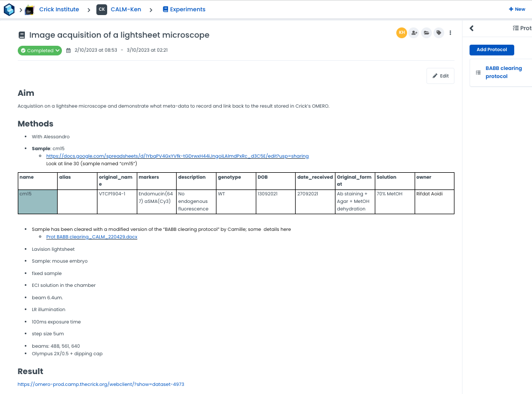532x394 pixels.
Task: Open the OMERO dataset-4973 result link
Action: 101,384
